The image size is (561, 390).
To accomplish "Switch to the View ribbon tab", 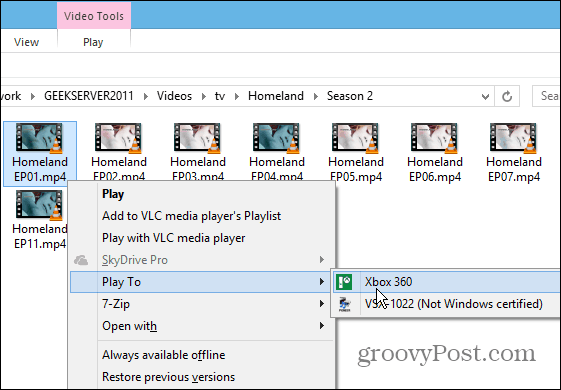I will pyautogui.click(x=26, y=42).
